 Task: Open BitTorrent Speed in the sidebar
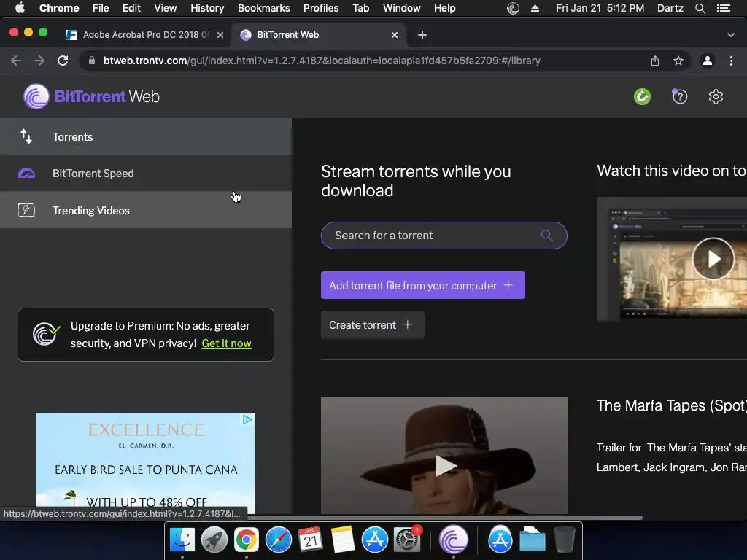(145, 174)
